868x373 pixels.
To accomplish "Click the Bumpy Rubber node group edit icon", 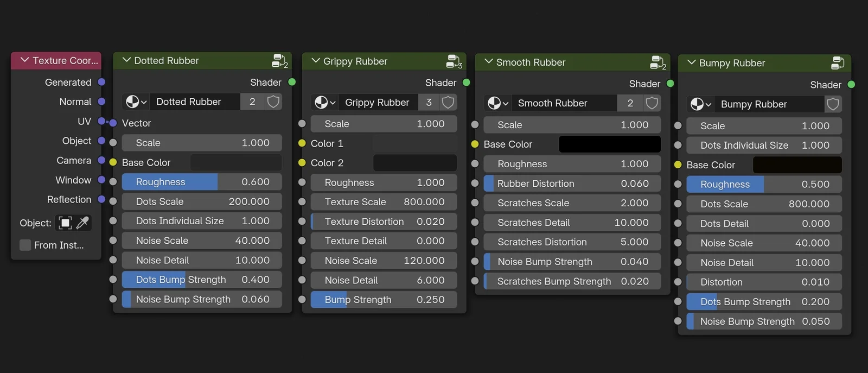I will [838, 63].
